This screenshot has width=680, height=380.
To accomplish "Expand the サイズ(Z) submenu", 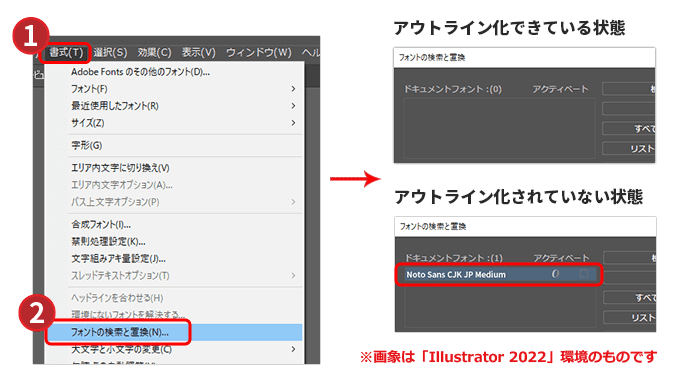I will tap(173, 123).
